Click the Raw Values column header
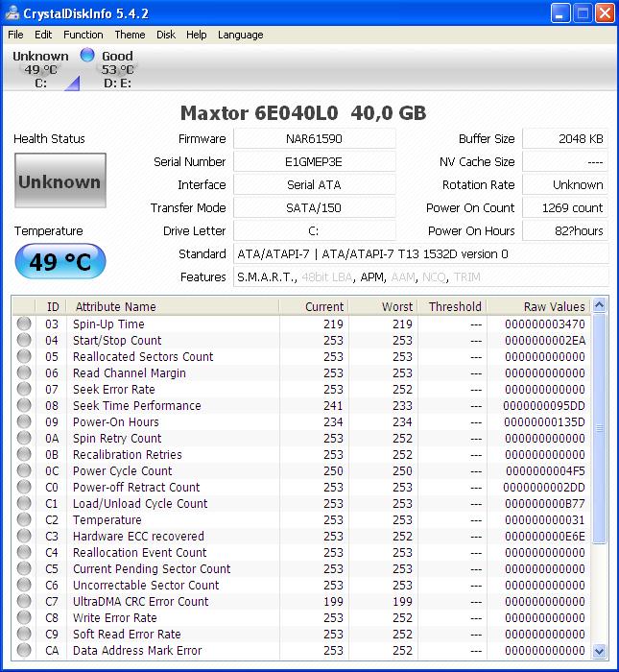Screen dimensions: 619x672 (539, 307)
